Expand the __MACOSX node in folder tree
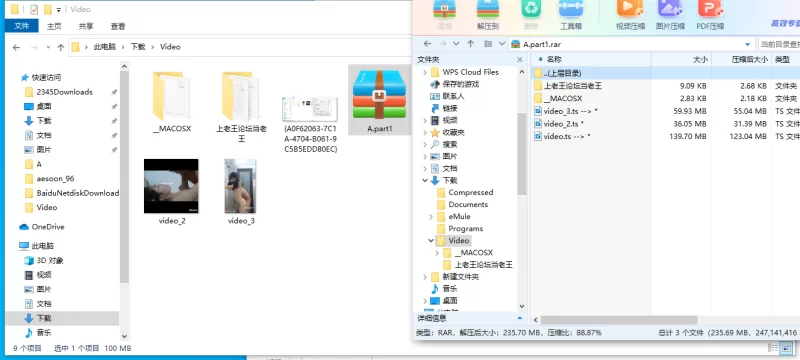 coord(437,253)
